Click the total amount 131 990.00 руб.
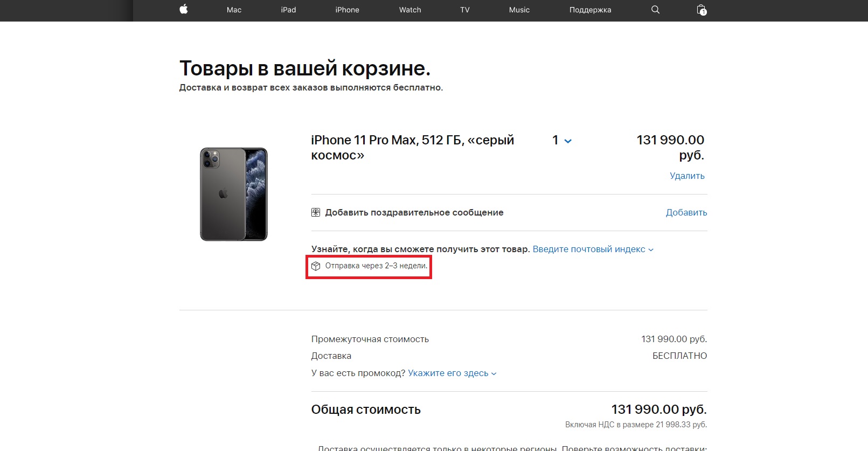This screenshot has height=451, width=868. [659, 410]
